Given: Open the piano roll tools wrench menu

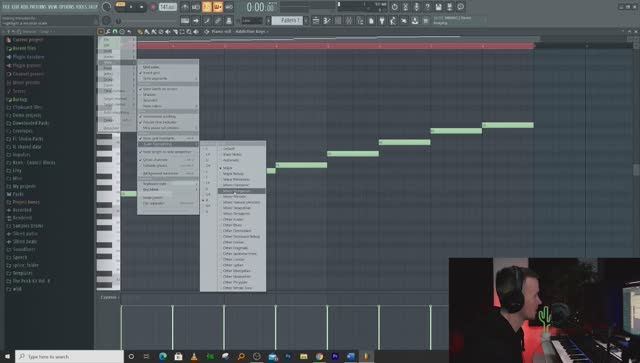Looking at the screenshot, I should (x=108, y=31).
